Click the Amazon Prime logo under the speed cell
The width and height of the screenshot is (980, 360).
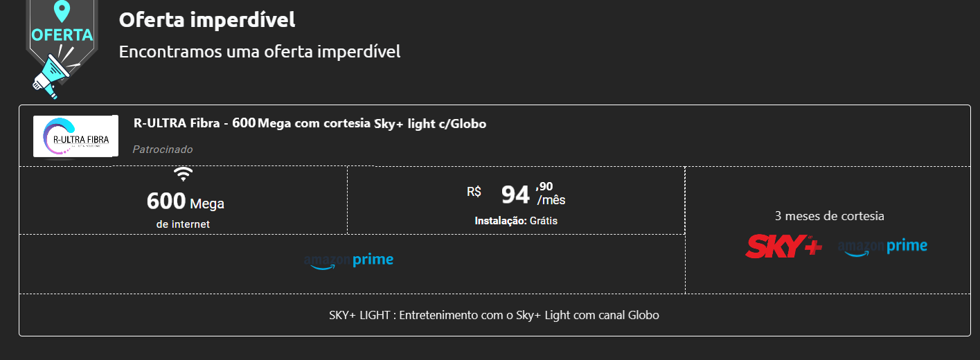coord(348,261)
